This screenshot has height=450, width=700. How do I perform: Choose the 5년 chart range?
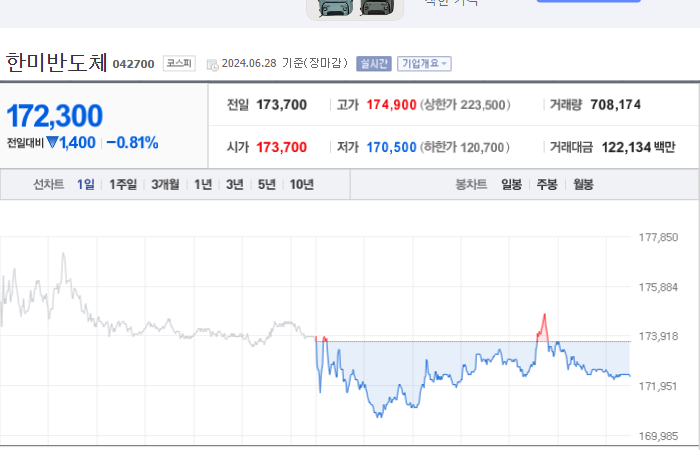click(267, 184)
